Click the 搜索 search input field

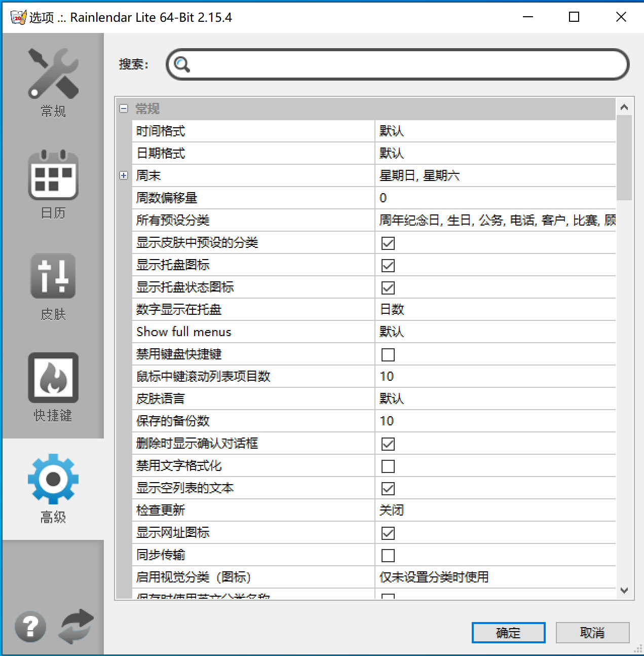pos(398,64)
